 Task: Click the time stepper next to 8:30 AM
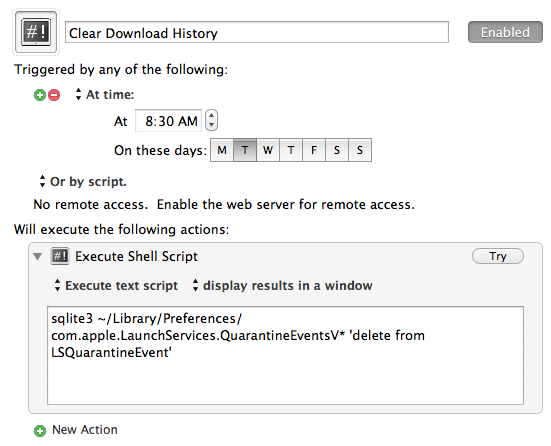pos(211,120)
